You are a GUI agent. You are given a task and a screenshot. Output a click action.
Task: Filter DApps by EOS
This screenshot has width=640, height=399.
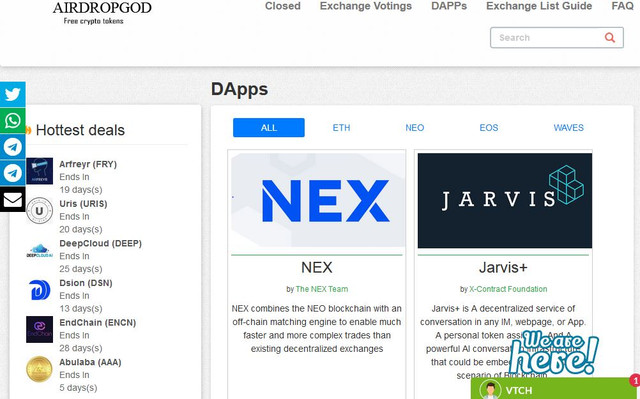[x=489, y=128]
